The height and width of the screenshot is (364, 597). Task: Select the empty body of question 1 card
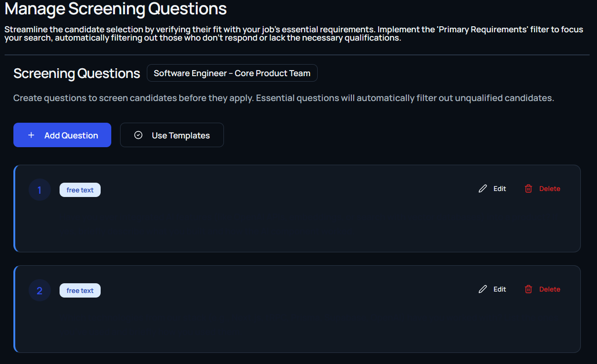[x=295, y=226]
